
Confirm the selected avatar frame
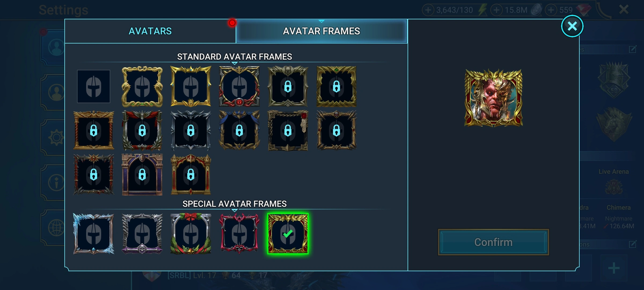pyautogui.click(x=493, y=242)
